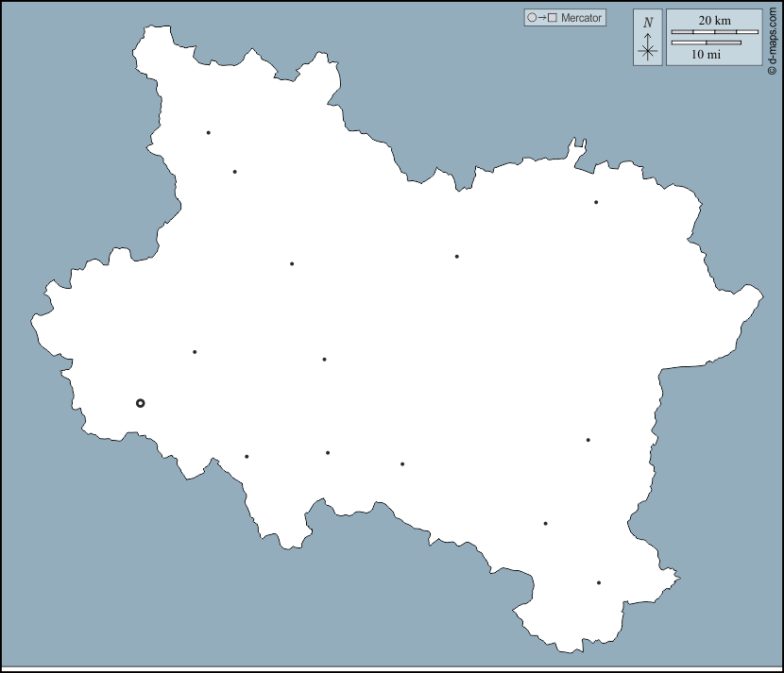Pick the city dot in far northeast
784x673 pixels.
click(596, 202)
